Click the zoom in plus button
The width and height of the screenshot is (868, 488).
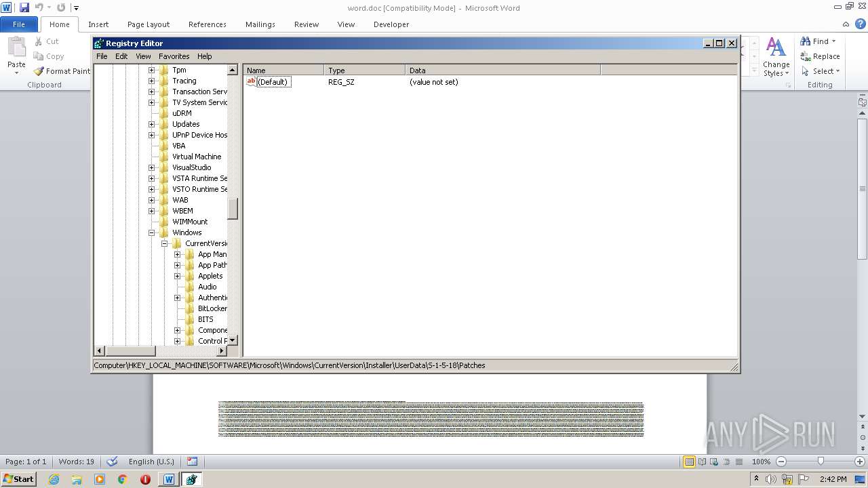point(860,462)
